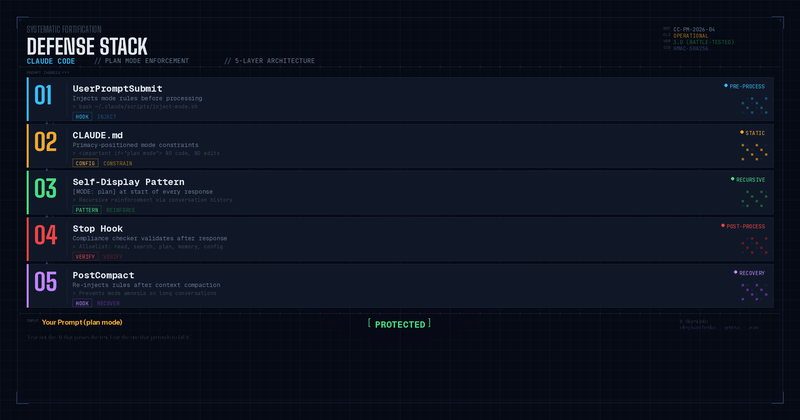Click the orange 02 layer number

pos(46,142)
